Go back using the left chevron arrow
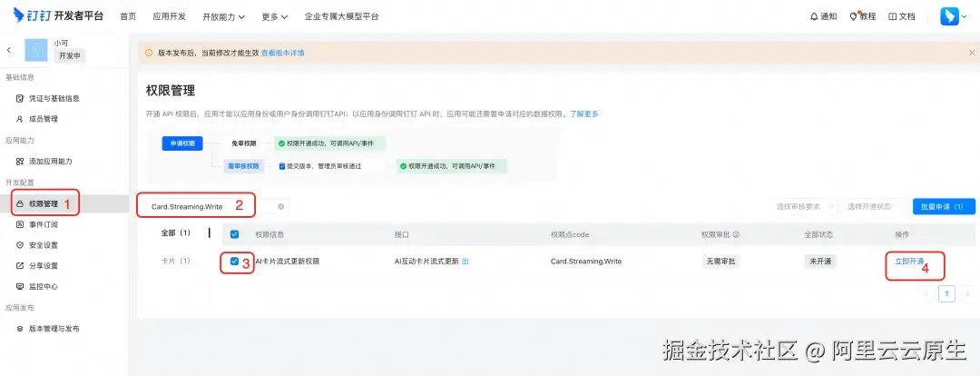The width and height of the screenshot is (980, 376). click(x=9, y=49)
